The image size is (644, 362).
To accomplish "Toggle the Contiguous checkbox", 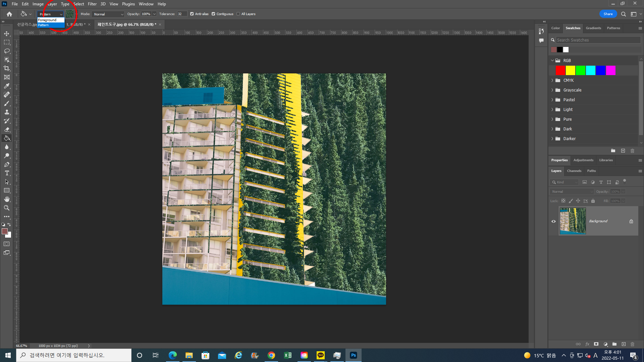I will click(213, 14).
